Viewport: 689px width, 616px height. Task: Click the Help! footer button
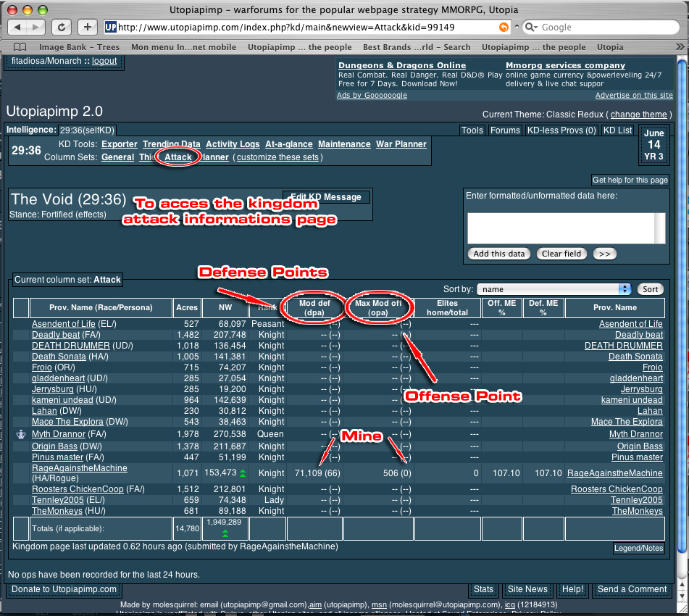[572, 589]
